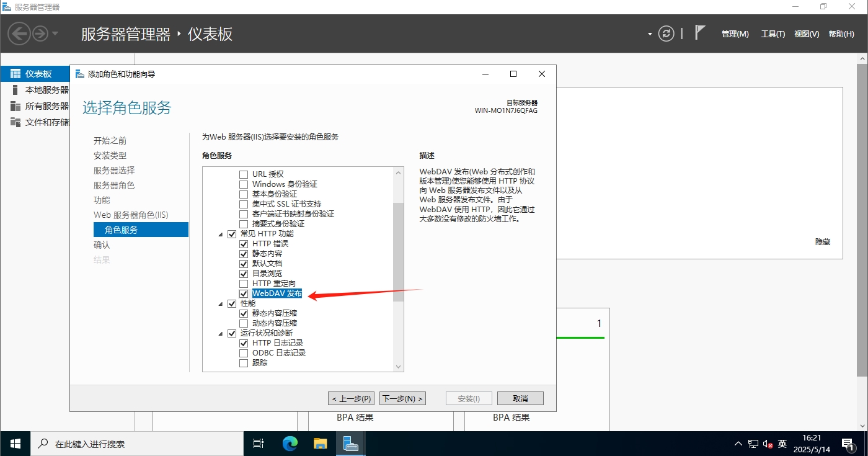Go to wizard step 安装类型
This screenshot has height=456, width=868.
click(110, 156)
